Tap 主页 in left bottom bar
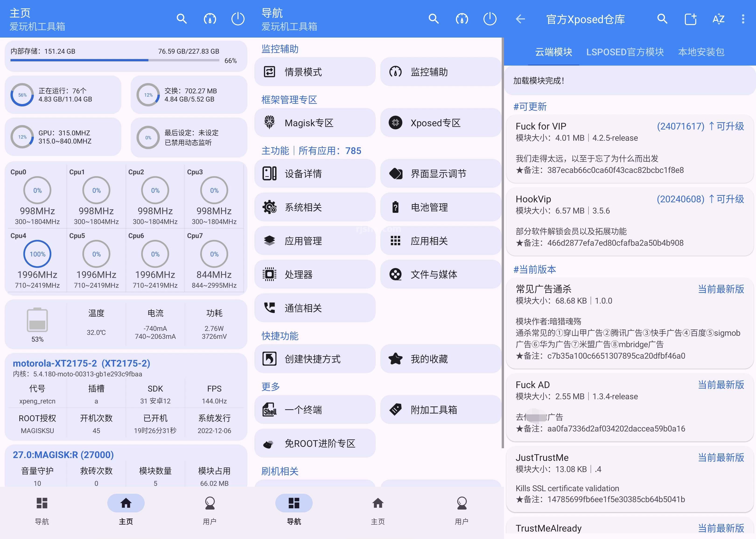The width and height of the screenshot is (756, 539). click(126, 511)
